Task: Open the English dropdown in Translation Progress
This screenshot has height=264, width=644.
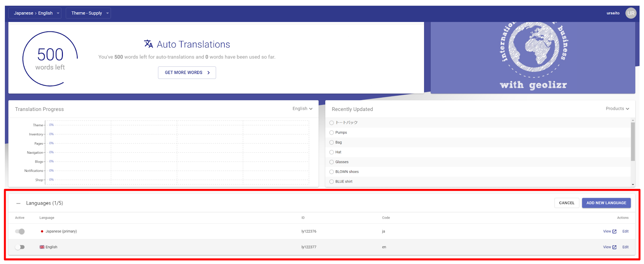Action: point(303,109)
